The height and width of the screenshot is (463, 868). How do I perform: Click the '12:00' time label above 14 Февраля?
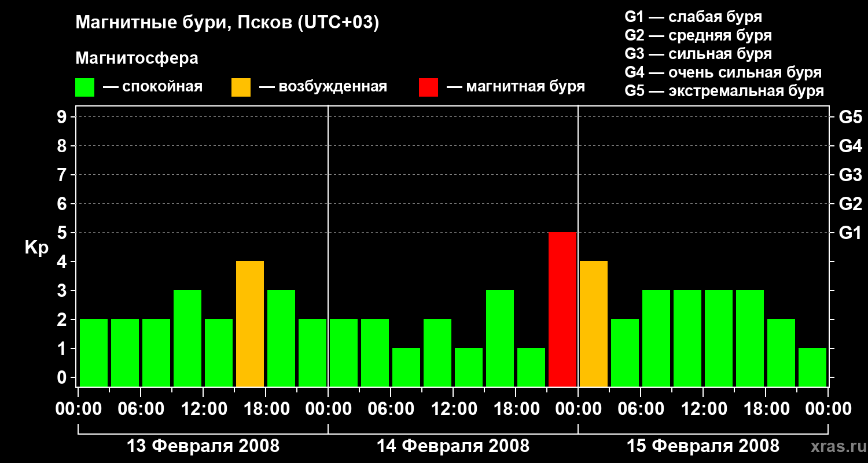pos(454,410)
